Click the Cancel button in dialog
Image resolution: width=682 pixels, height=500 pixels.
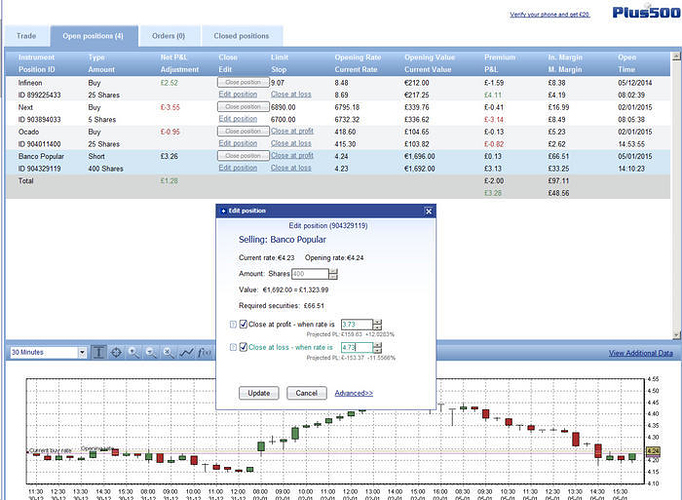click(x=307, y=393)
